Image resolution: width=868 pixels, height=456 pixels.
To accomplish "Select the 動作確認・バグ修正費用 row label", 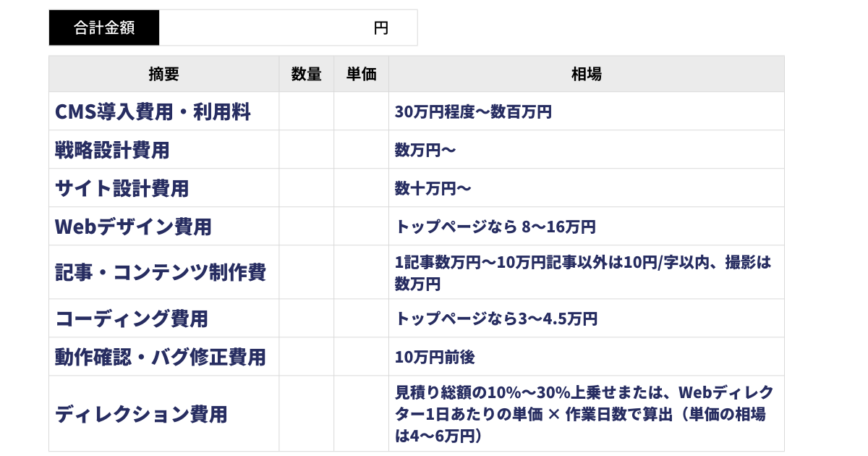I will click(161, 357).
